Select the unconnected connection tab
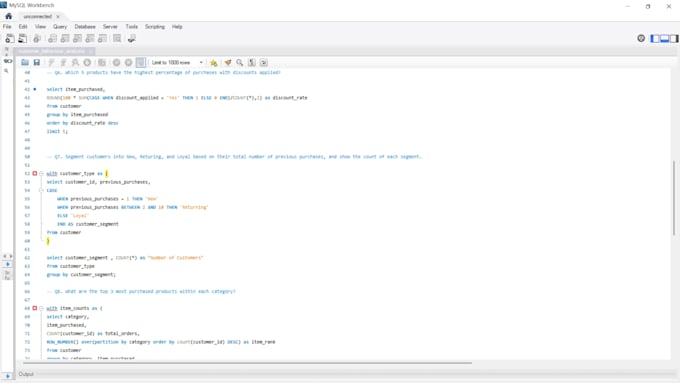680x383 pixels. [37, 16]
